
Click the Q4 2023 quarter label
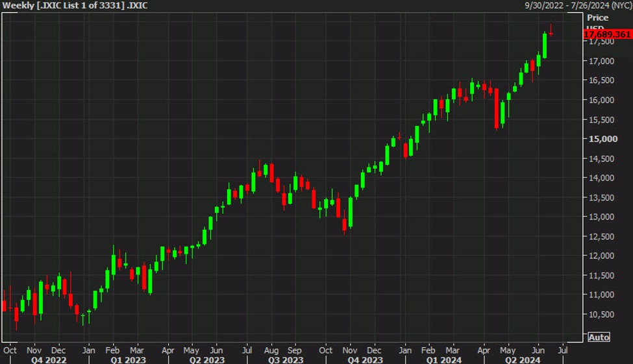pos(365,359)
